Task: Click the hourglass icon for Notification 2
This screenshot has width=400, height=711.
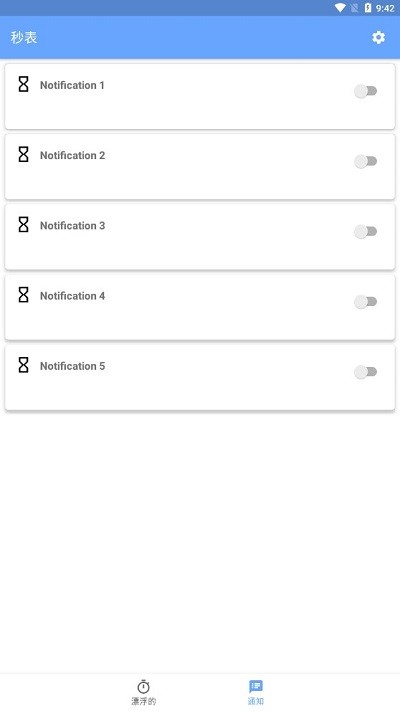Action: (23, 155)
